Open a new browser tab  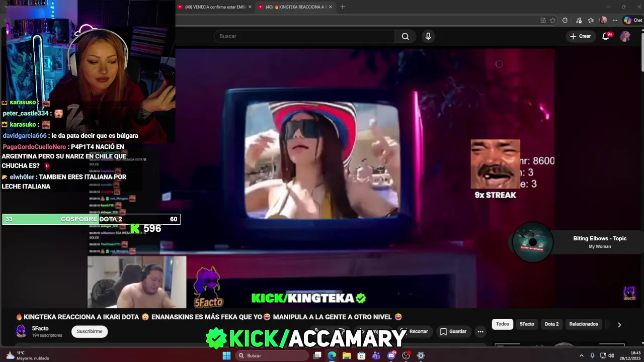[343, 7]
